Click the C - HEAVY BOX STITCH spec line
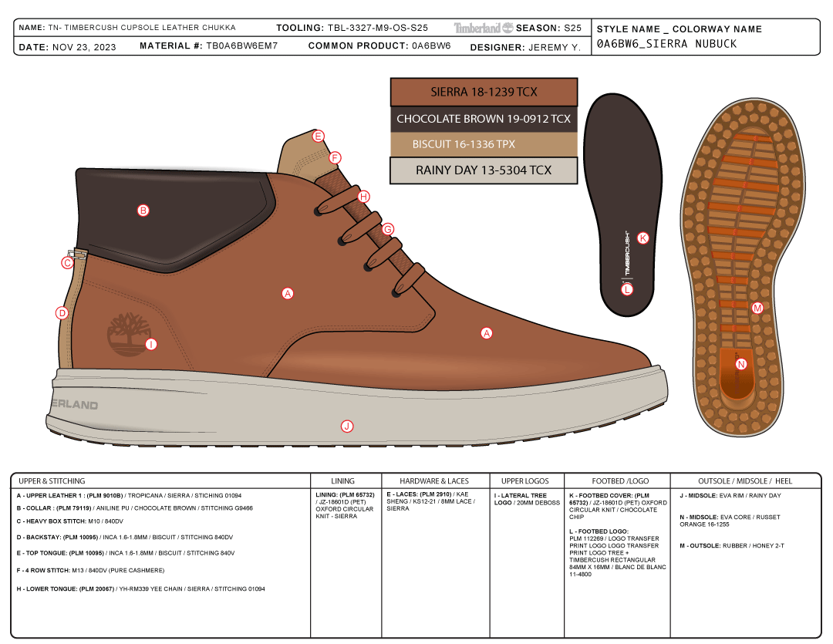 (x=69, y=521)
